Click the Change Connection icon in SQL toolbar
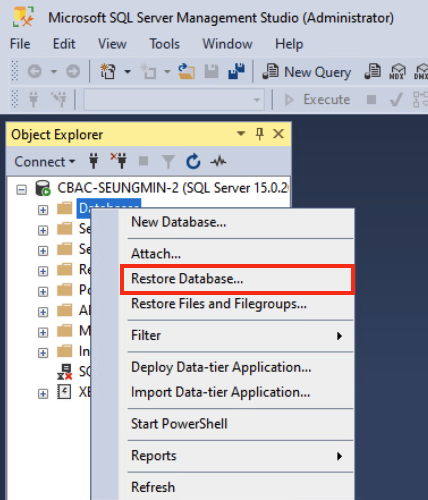This screenshot has height=500, width=428. [x=59, y=99]
